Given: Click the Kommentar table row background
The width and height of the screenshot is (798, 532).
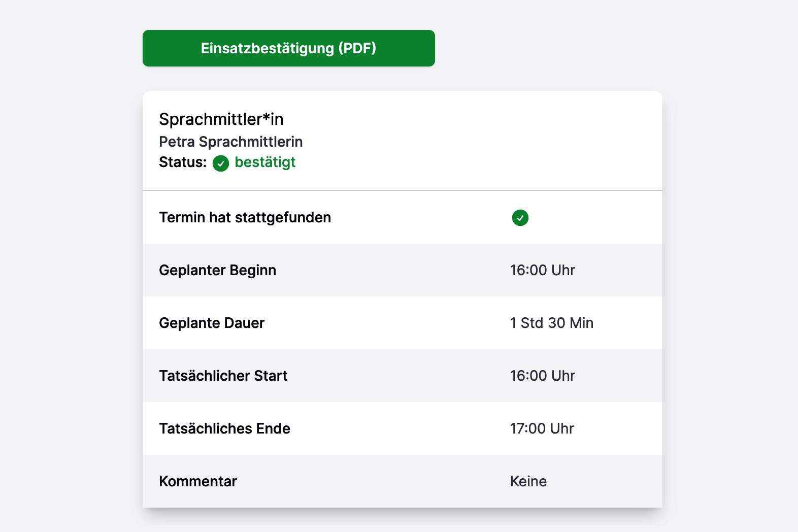Looking at the screenshot, I should click(x=403, y=481).
